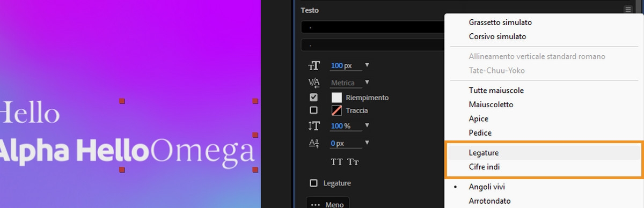Open the Testo panel hamburger menu

tap(628, 10)
